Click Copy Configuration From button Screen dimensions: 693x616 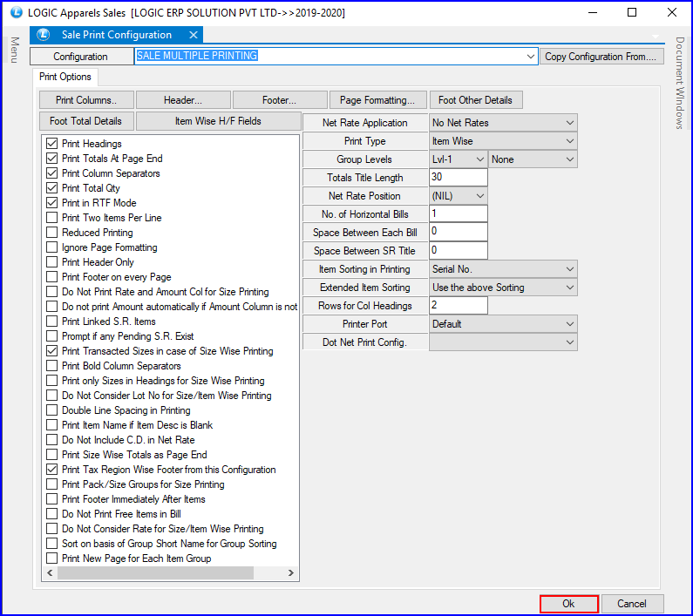click(x=601, y=57)
